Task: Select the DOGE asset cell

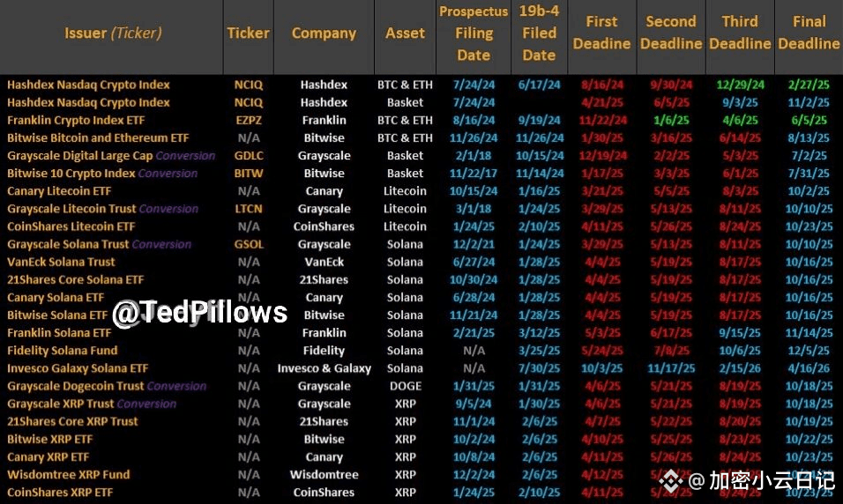Action: coord(406,386)
